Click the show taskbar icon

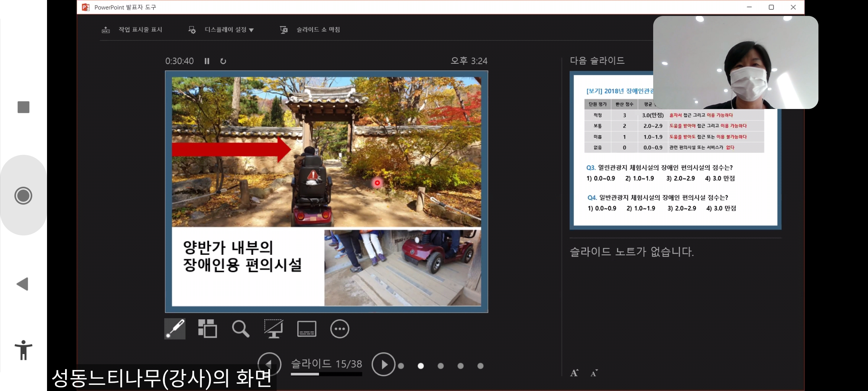(106, 30)
